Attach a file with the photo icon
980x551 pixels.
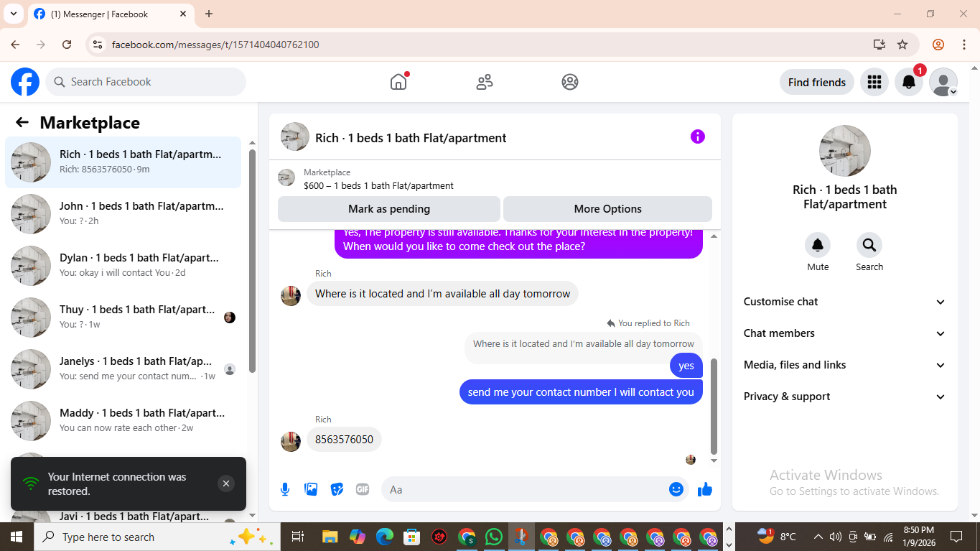click(x=311, y=489)
